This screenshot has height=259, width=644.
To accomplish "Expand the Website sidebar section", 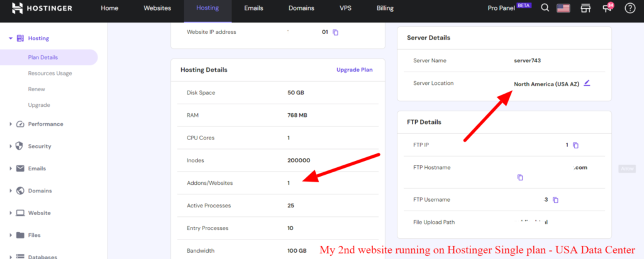I will [11, 213].
